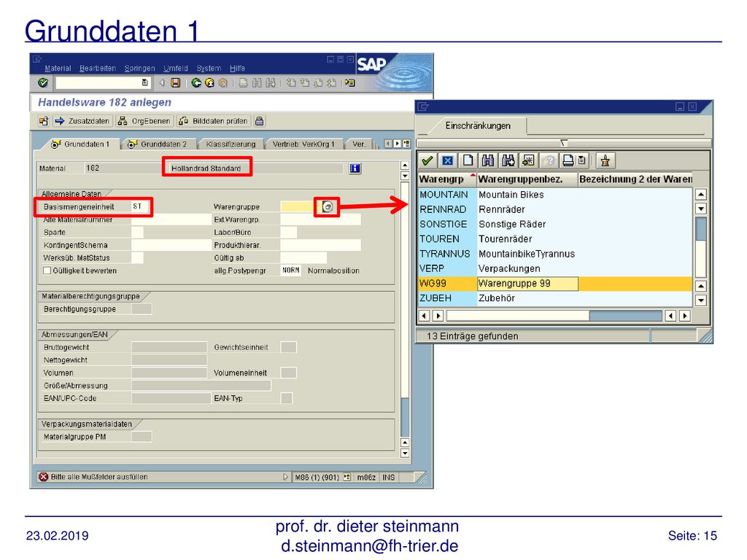747x560 pixels.
Task: Open the Hilfe menu
Action: click(237, 68)
